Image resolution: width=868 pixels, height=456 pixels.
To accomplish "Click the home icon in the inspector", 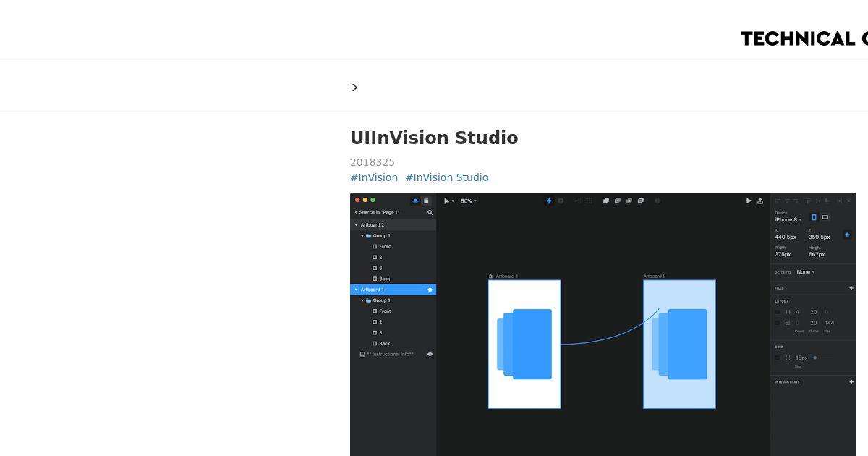I will [847, 235].
